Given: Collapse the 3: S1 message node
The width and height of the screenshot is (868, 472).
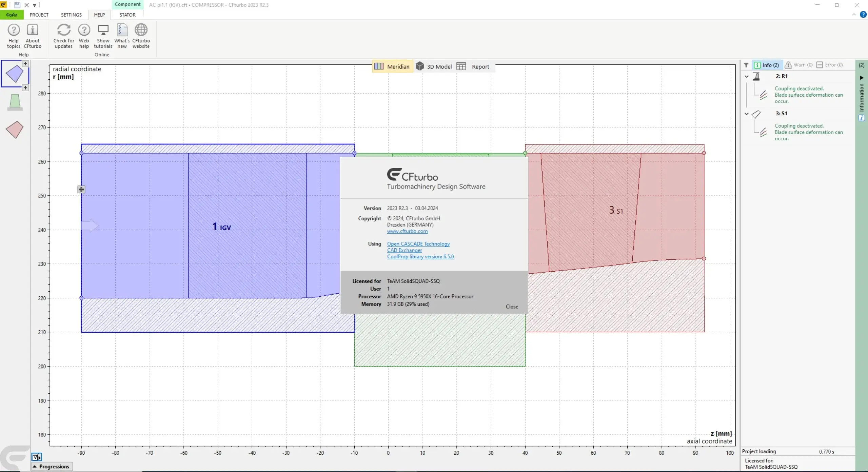Looking at the screenshot, I should pyautogui.click(x=747, y=114).
